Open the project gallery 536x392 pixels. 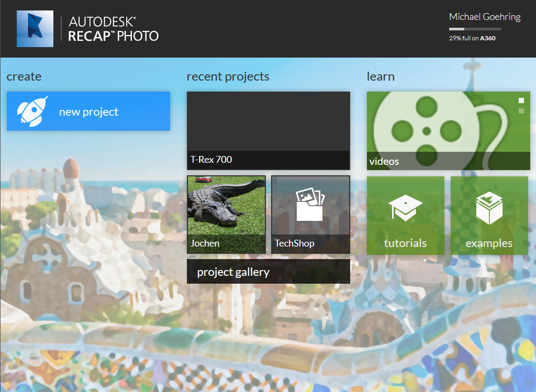click(x=268, y=272)
